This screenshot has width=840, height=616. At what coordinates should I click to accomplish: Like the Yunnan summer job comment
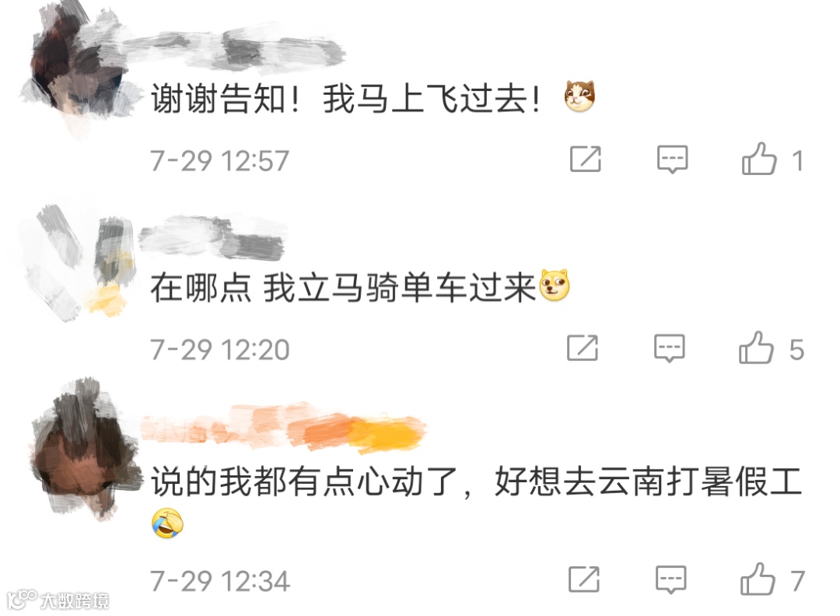758,579
